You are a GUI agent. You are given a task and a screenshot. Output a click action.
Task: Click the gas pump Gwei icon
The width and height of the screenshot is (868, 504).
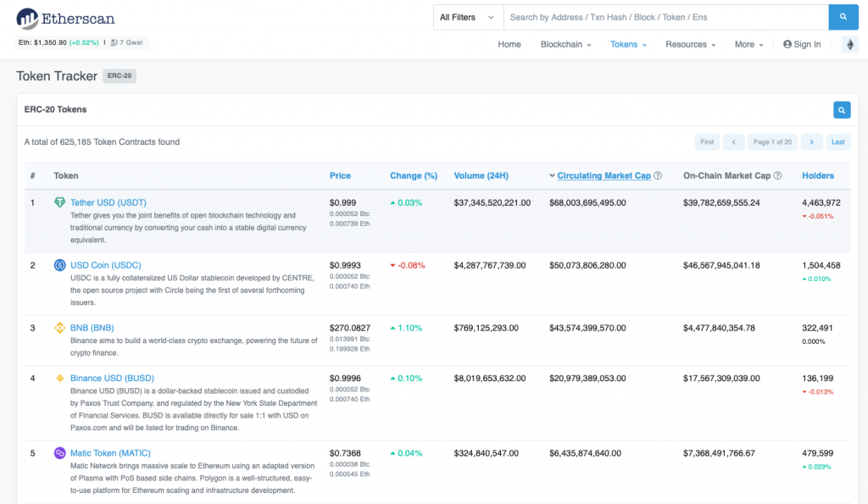pyautogui.click(x=114, y=42)
